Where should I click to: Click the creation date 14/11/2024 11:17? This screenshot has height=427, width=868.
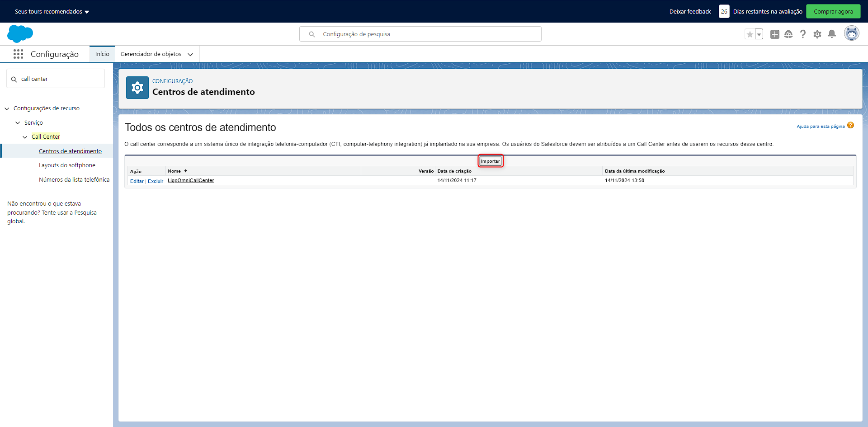[457, 180]
